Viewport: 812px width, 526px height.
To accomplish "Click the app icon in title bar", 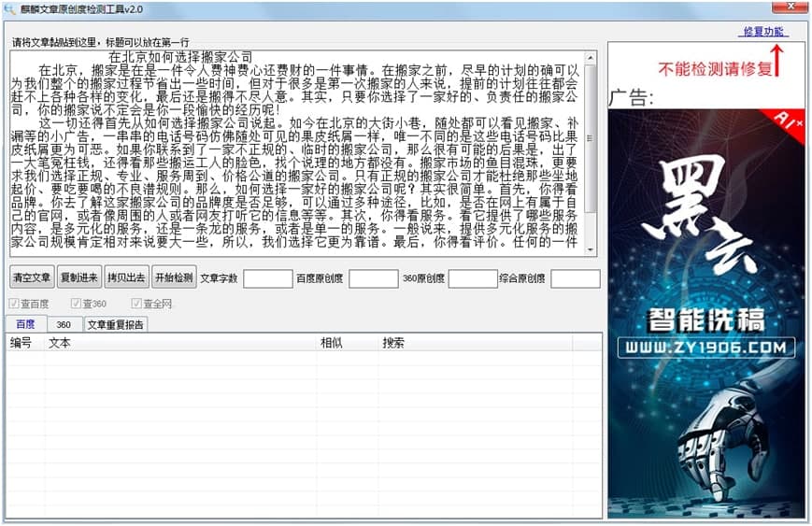I will point(9,8).
